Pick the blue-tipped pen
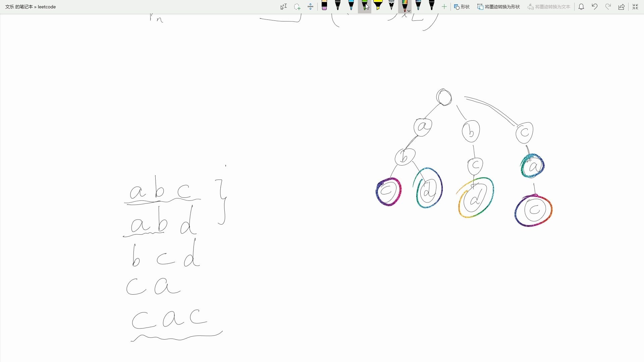The height and width of the screenshot is (362, 644). 351,5
